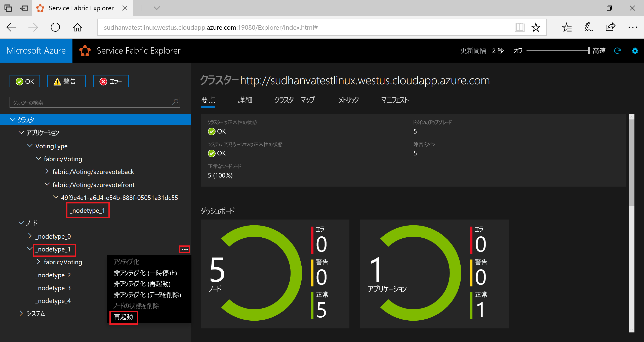
Task: Set these tabs aside icon
Action: (x=24, y=8)
